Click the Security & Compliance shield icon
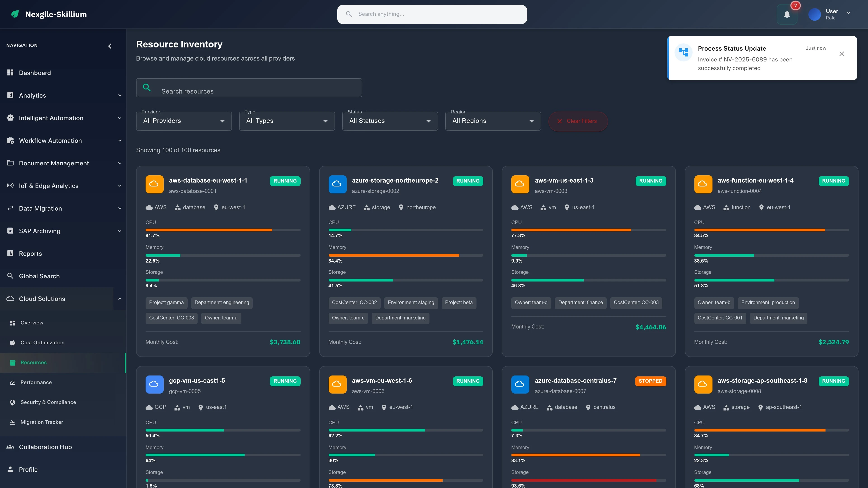This screenshot has width=868, height=488. [12, 402]
